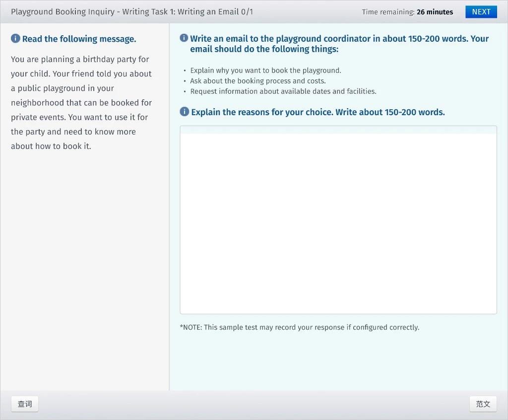
Task: Click the 'You are planning a birthday party' line
Action: click(80, 59)
